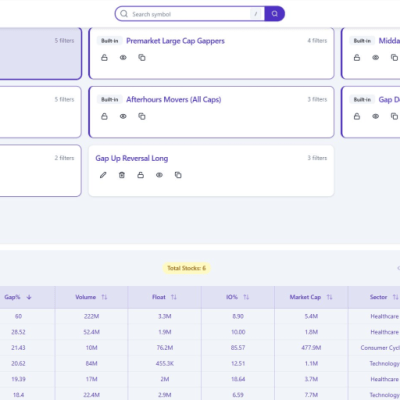The height and width of the screenshot is (400, 400).
Task: Toggle eye icon on Premarket Large Cap Gappers
Action: pyautogui.click(x=123, y=57)
